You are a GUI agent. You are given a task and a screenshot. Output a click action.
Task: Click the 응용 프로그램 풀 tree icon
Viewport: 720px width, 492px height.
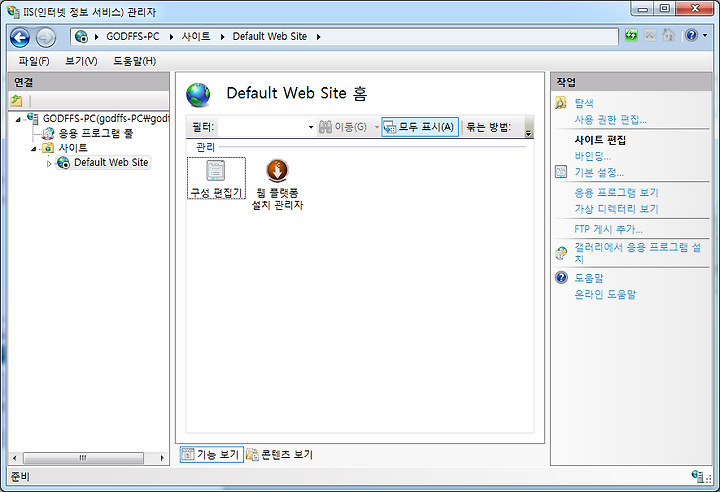(x=48, y=133)
